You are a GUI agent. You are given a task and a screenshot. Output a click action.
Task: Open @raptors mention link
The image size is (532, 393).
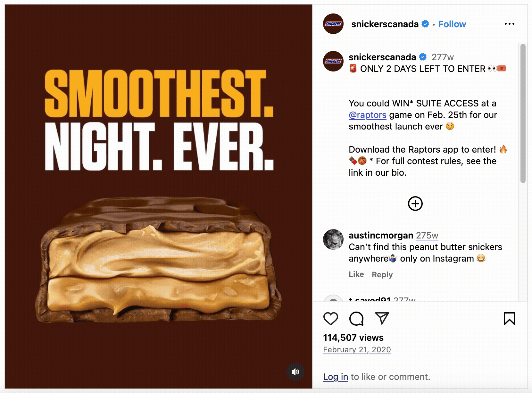tap(368, 115)
